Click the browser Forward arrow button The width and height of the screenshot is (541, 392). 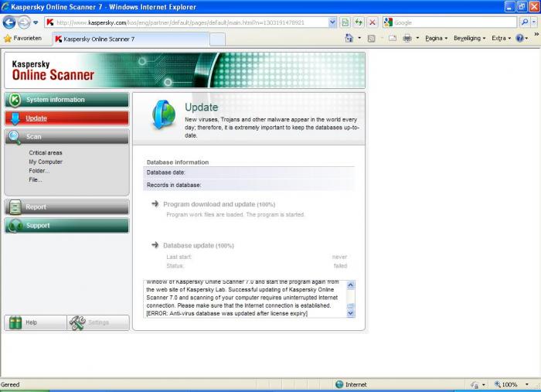24,22
